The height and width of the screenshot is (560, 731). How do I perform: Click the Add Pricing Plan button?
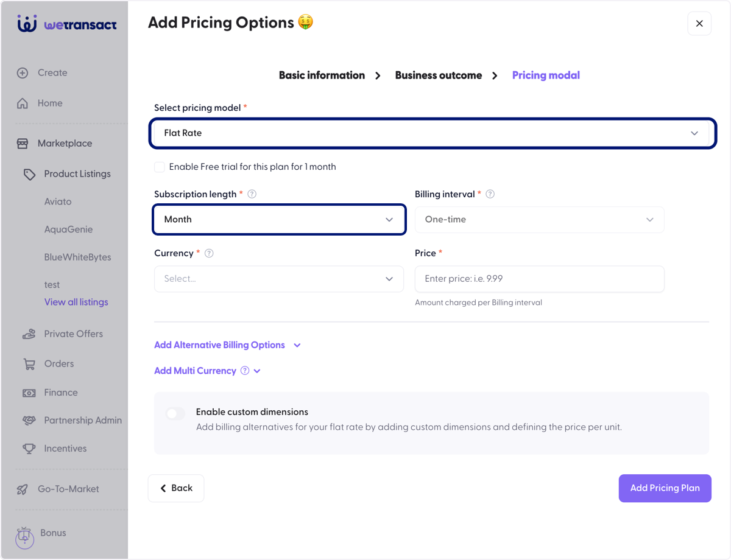click(x=665, y=488)
